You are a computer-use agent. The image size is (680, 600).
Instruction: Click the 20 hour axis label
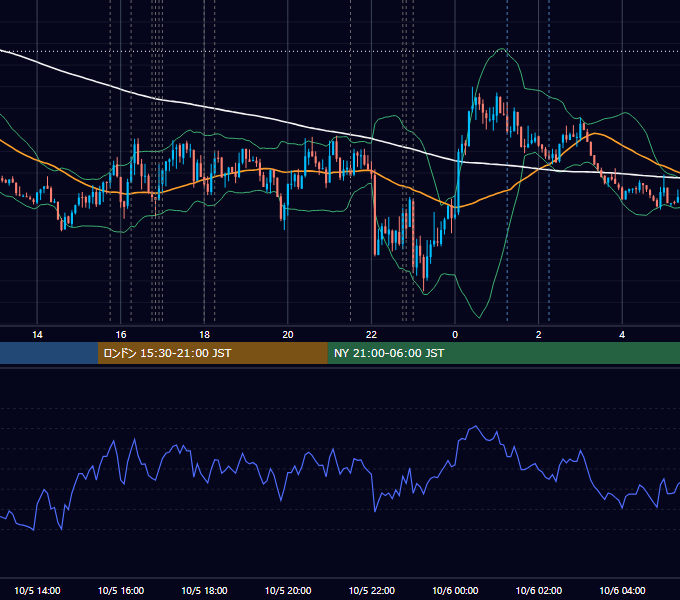tap(288, 335)
